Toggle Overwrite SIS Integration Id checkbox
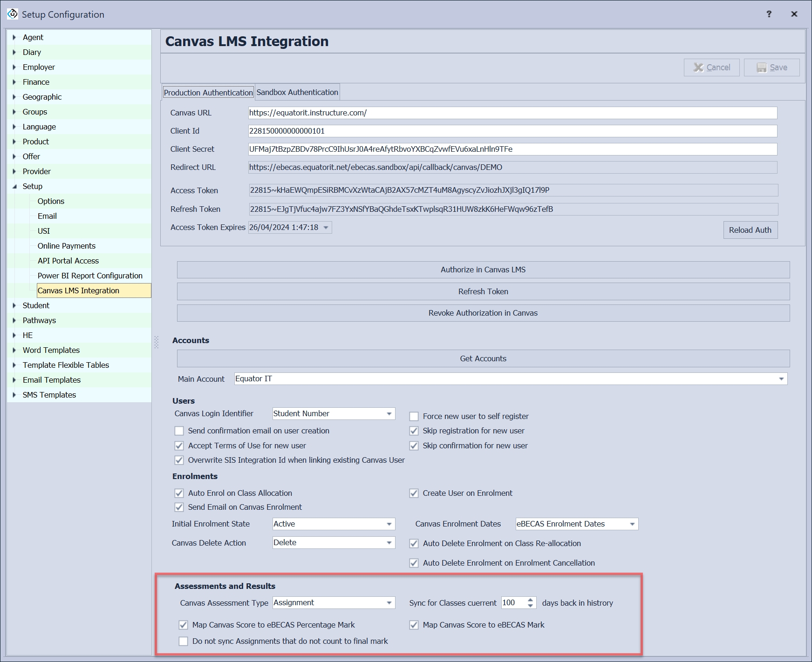Image resolution: width=812 pixels, height=662 pixels. pos(179,460)
